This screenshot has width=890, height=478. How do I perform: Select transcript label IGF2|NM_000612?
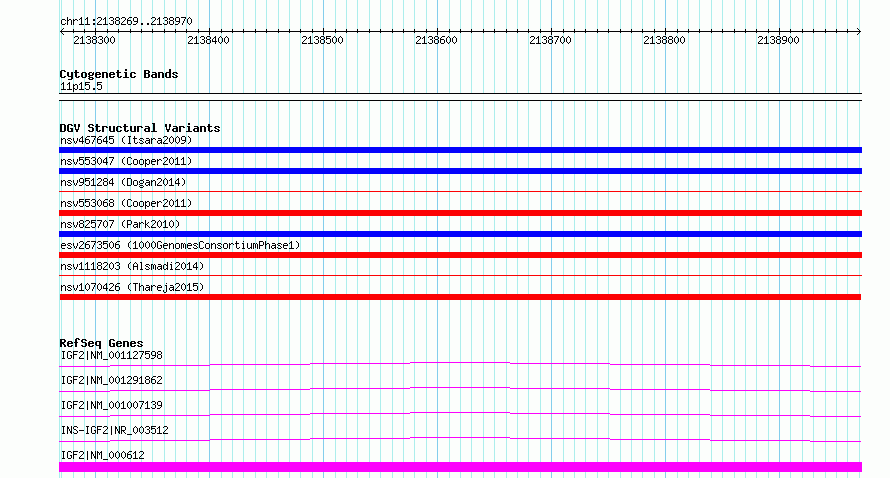point(102,455)
